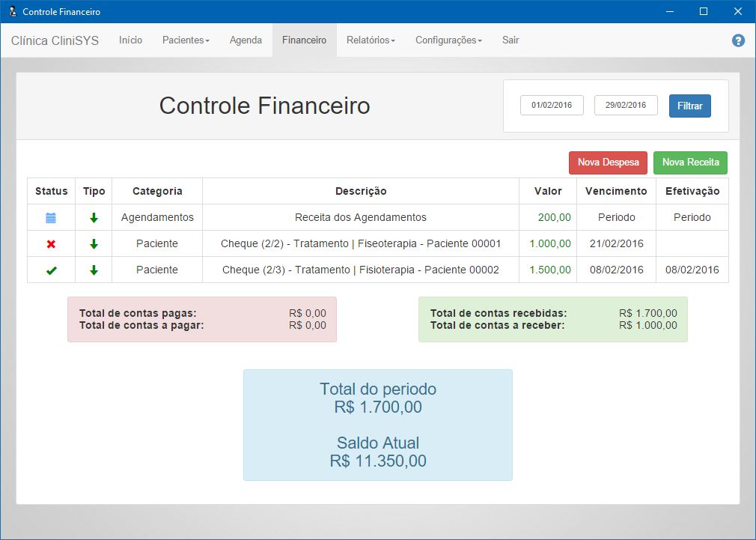Image resolution: width=756 pixels, height=540 pixels.
Task: Click the calendar status icon for Agendamentos
Action: click(51, 218)
